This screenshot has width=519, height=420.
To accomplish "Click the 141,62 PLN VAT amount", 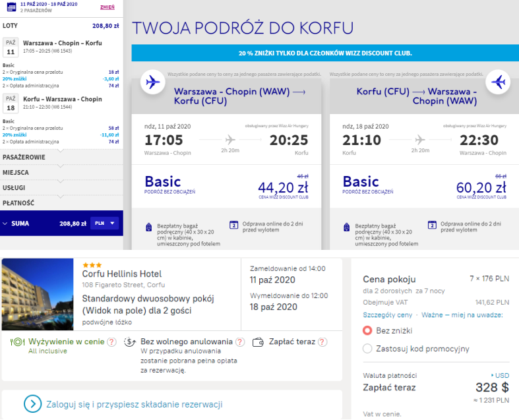I will pyautogui.click(x=492, y=302).
